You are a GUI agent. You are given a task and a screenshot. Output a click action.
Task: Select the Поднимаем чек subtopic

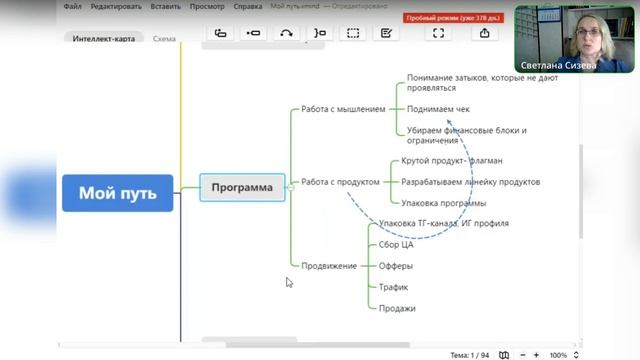click(x=438, y=109)
